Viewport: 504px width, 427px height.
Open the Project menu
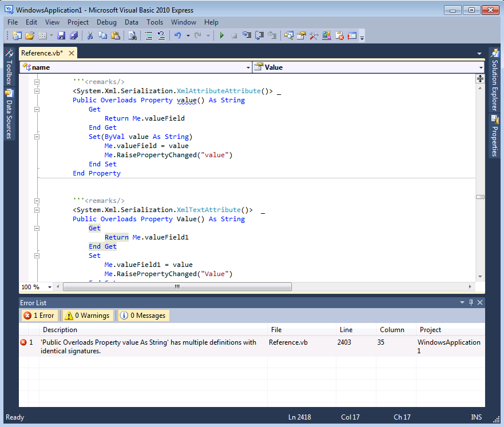click(78, 22)
